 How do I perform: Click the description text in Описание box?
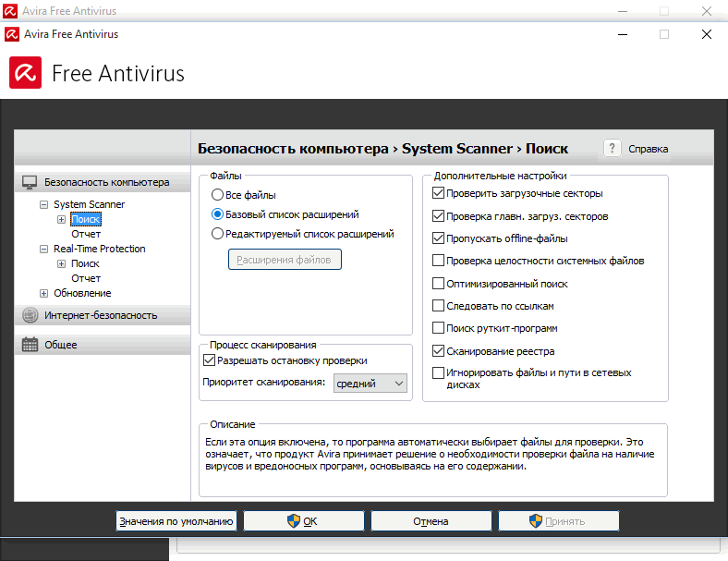tap(430, 454)
